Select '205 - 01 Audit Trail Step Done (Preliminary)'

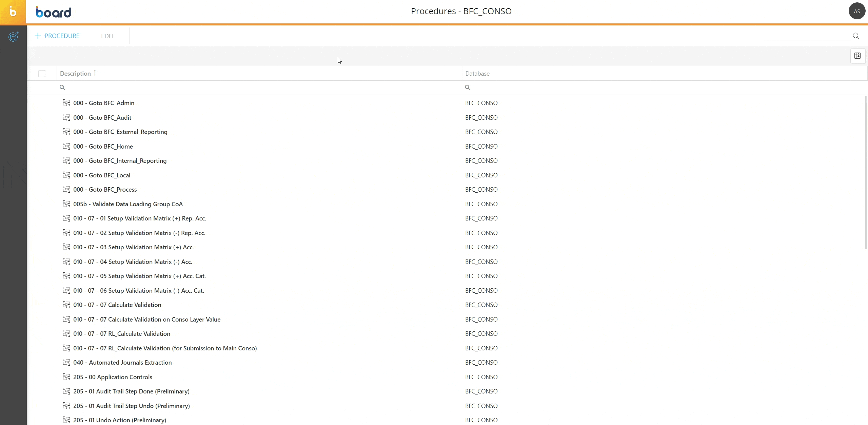[131, 391]
